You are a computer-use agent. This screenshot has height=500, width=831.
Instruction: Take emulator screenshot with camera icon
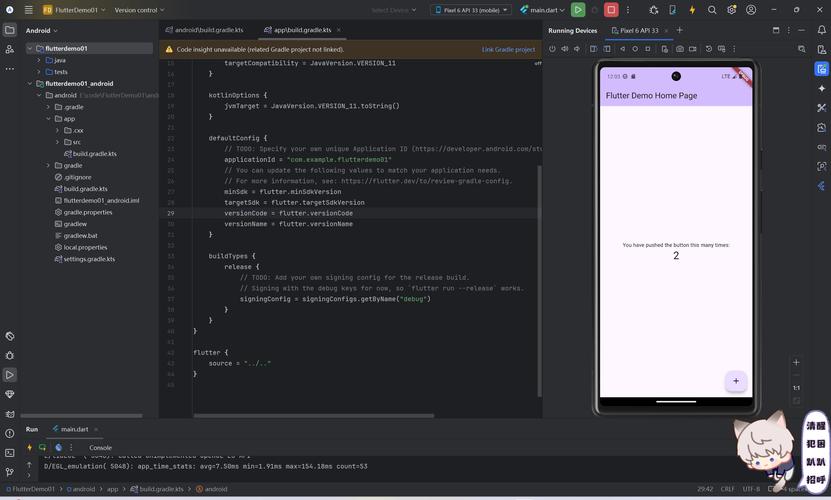click(x=680, y=49)
